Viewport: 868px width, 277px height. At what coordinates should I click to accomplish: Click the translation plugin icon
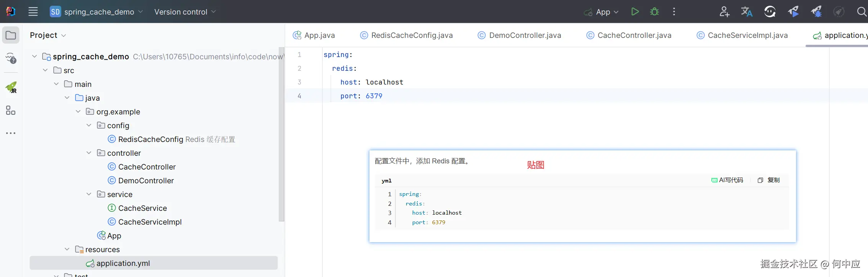[747, 11]
